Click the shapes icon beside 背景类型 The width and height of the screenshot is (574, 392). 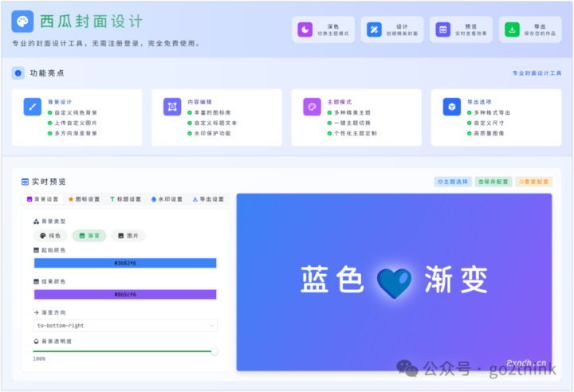tap(36, 221)
